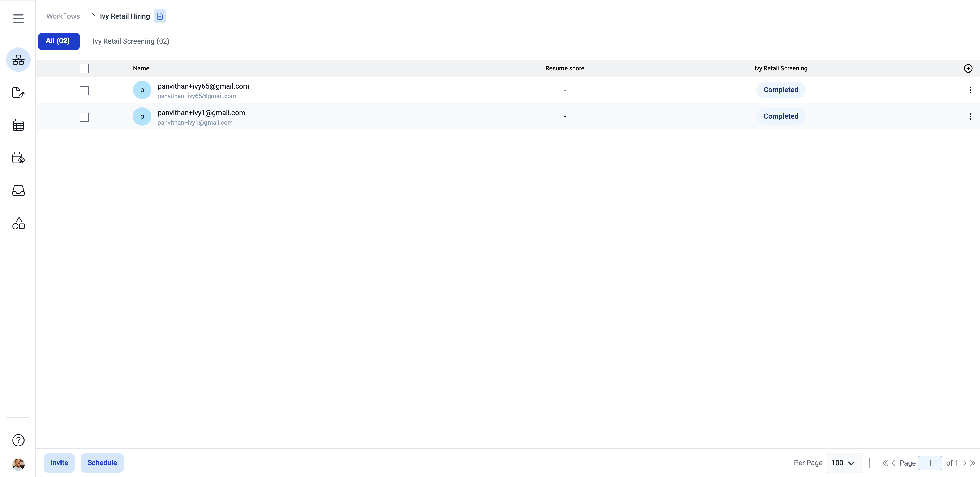Click the add column plus icon
The height and width of the screenshot is (477, 980).
968,68
